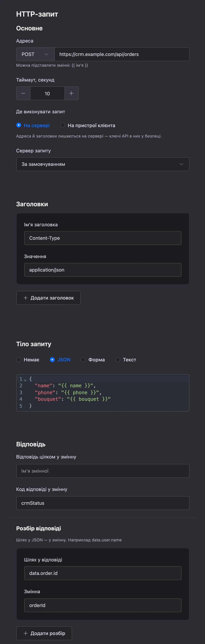The width and height of the screenshot is (205, 644).
Task: Edit the 'orderId' variable field
Action: click(103, 605)
